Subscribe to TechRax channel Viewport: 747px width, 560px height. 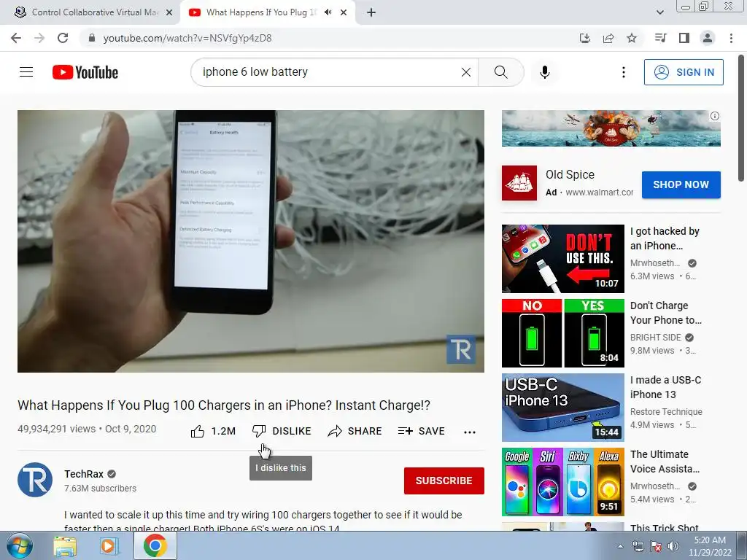click(444, 481)
